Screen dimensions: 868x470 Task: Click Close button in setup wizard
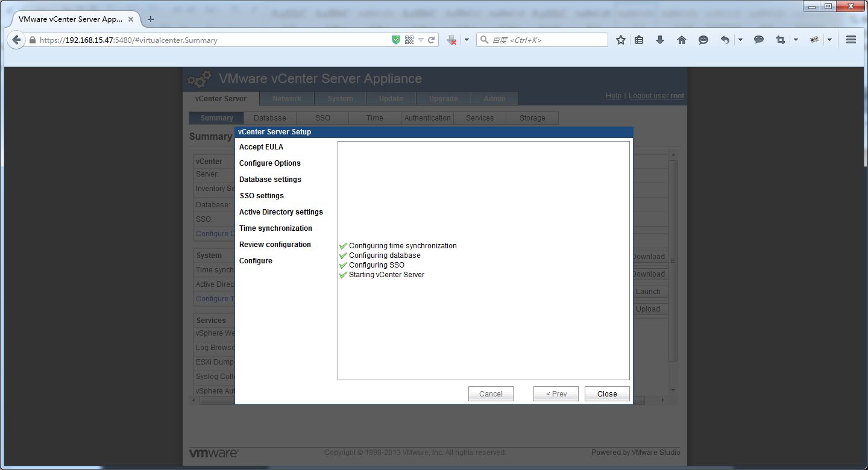607,394
